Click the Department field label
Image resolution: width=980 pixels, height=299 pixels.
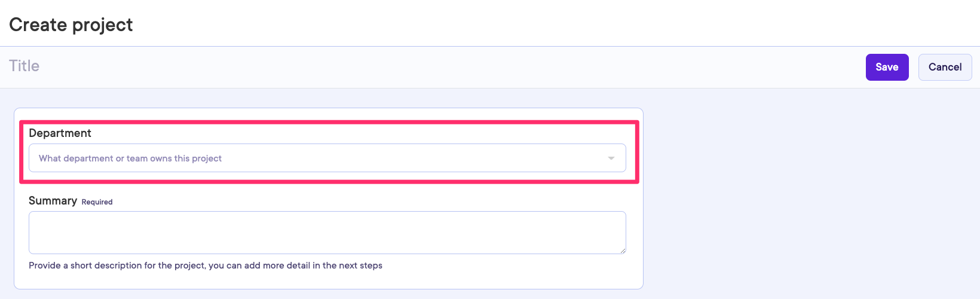60,133
